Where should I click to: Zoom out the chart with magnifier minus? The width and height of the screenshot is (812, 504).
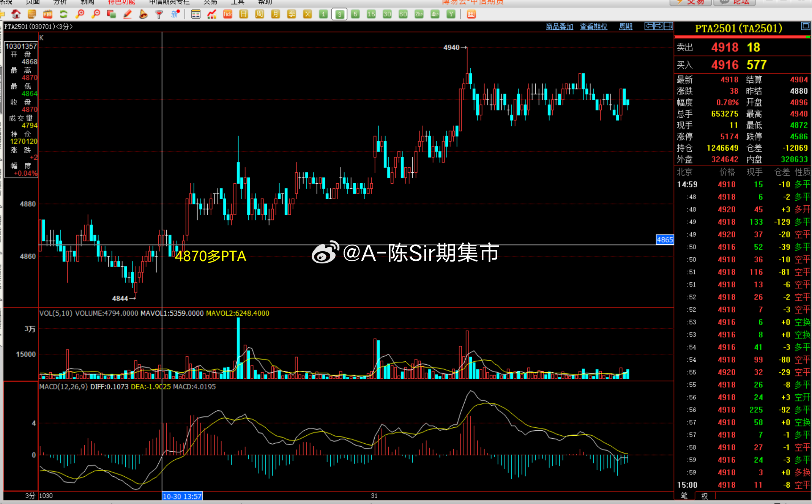click(x=96, y=14)
